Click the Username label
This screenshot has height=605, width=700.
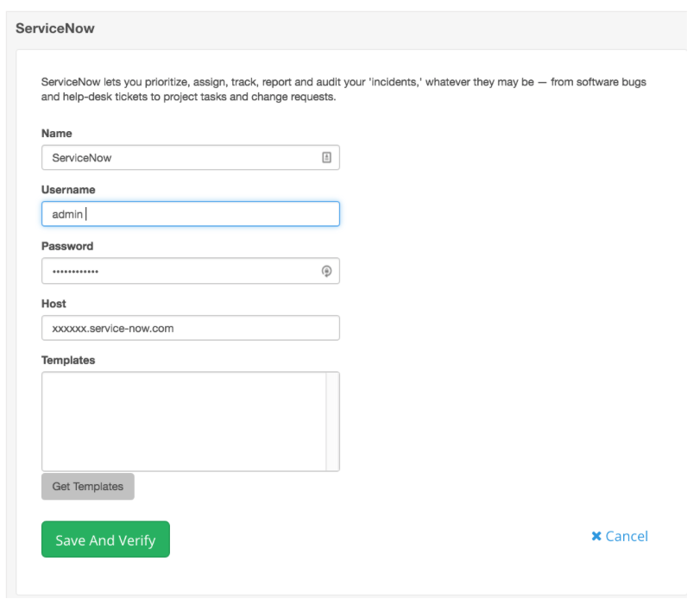(x=68, y=190)
